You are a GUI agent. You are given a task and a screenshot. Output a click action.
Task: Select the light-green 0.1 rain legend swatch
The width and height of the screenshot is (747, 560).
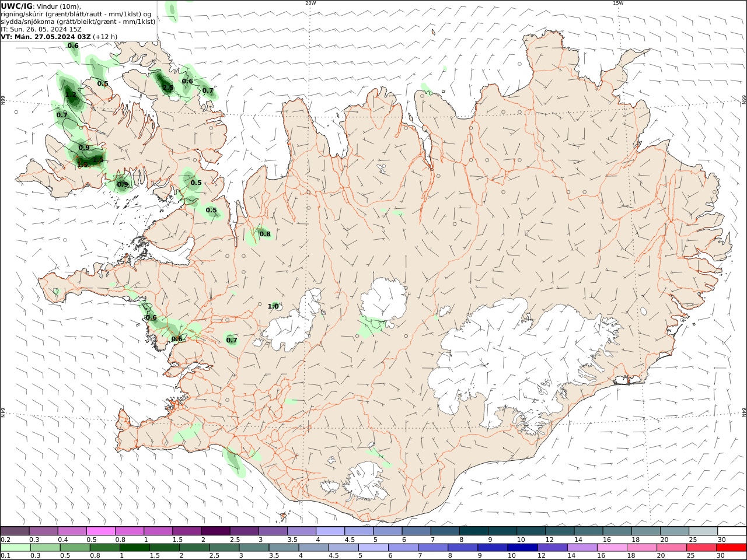tap(15, 548)
